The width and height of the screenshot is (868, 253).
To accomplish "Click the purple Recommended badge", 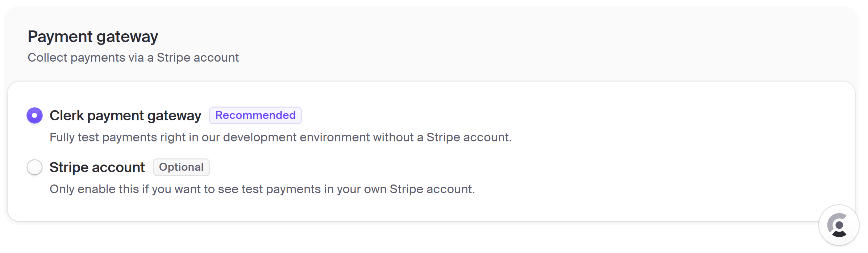I will click(x=256, y=115).
